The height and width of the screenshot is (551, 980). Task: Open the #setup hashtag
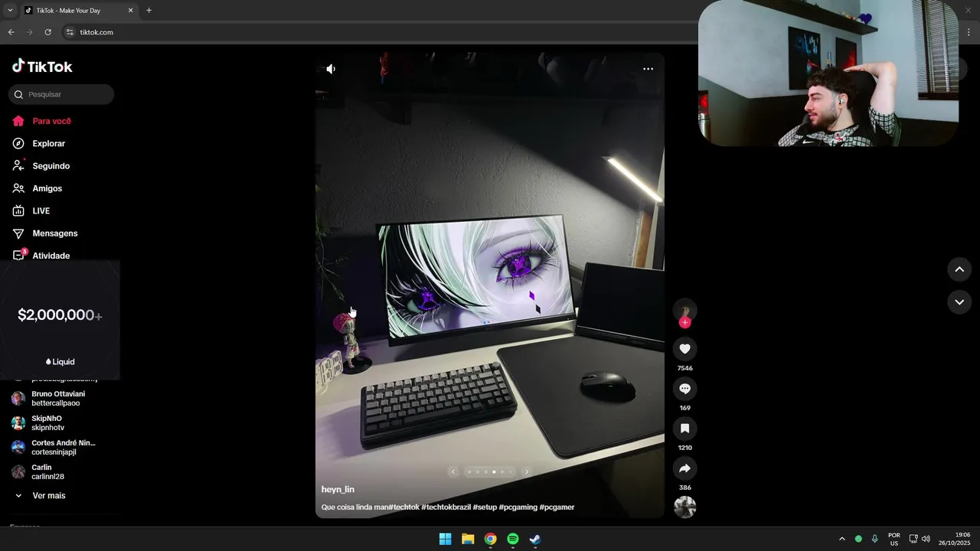tap(485, 507)
